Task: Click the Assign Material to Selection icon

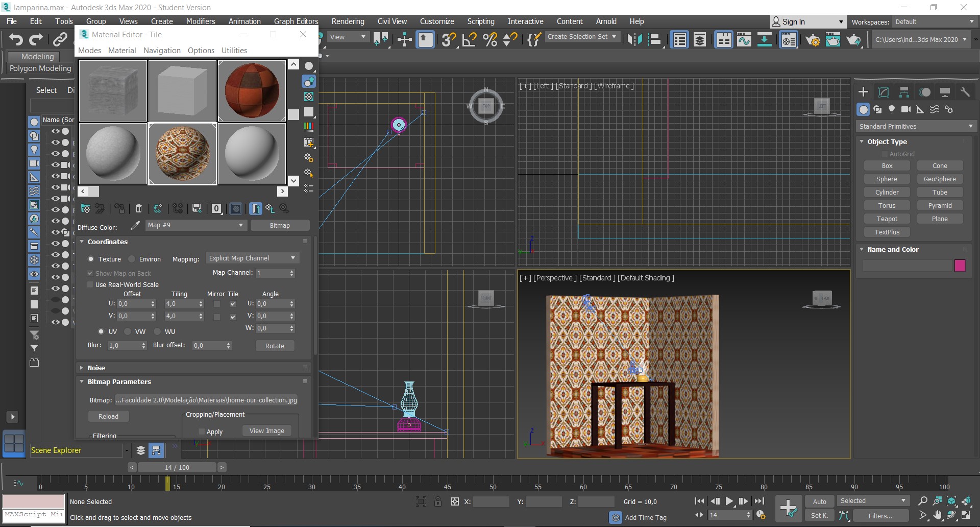Action: tap(119, 208)
